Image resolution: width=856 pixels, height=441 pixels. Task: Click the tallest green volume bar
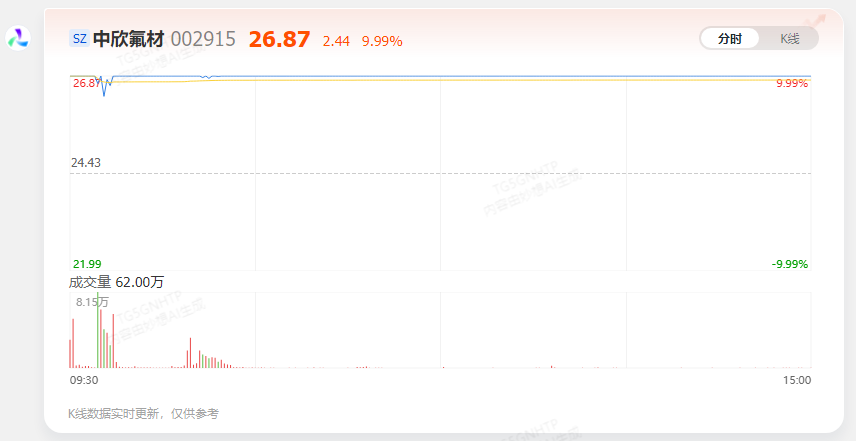(98, 330)
